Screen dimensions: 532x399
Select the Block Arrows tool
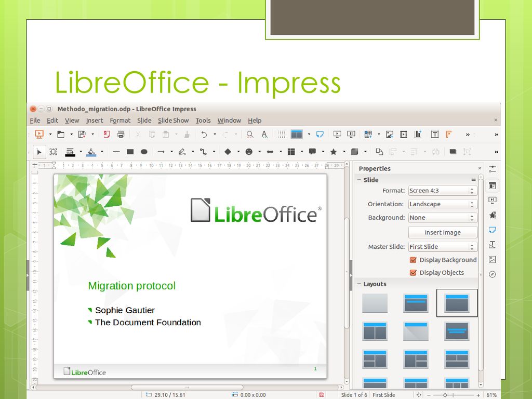tap(270, 152)
